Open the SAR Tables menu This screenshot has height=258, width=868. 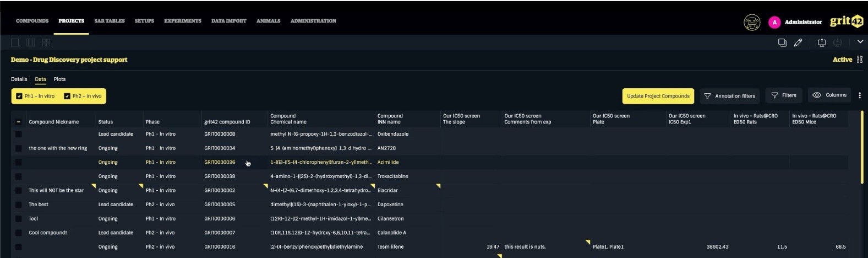pyautogui.click(x=110, y=21)
